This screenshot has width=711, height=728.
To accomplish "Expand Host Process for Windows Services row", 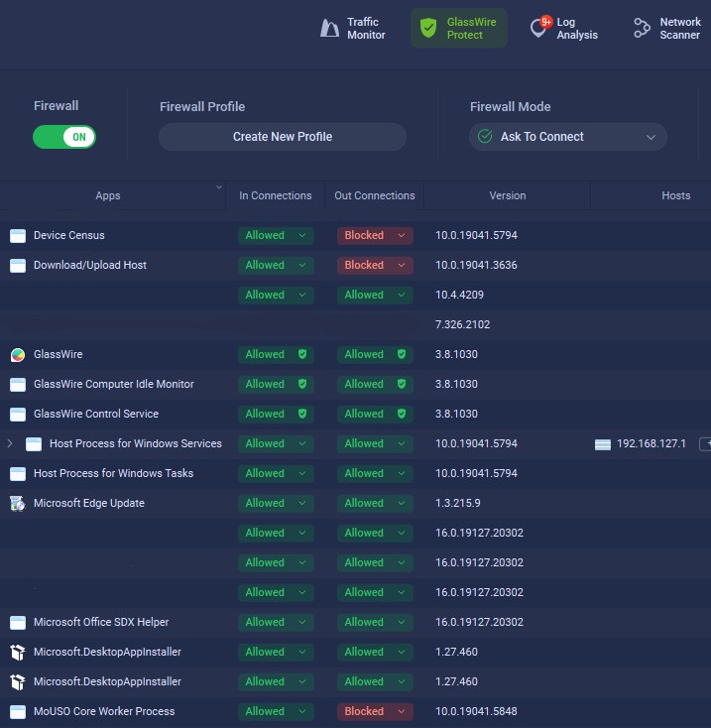I will pos(10,443).
